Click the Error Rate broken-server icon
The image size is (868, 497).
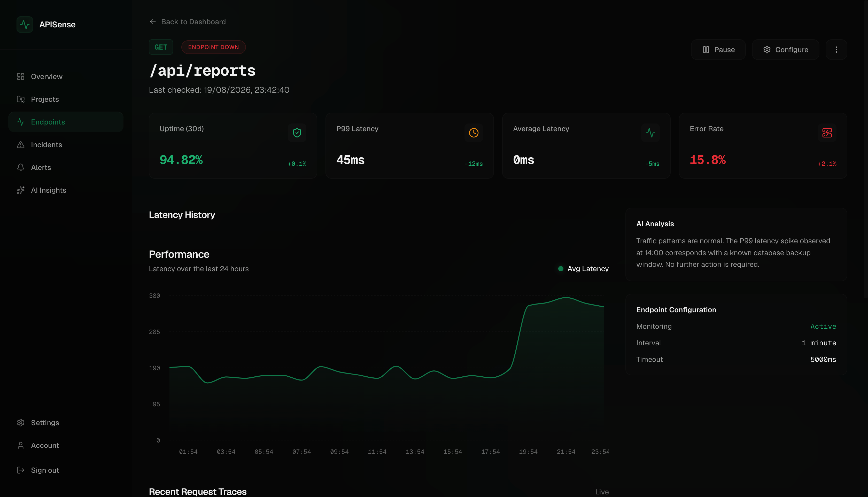coord(827,133)
